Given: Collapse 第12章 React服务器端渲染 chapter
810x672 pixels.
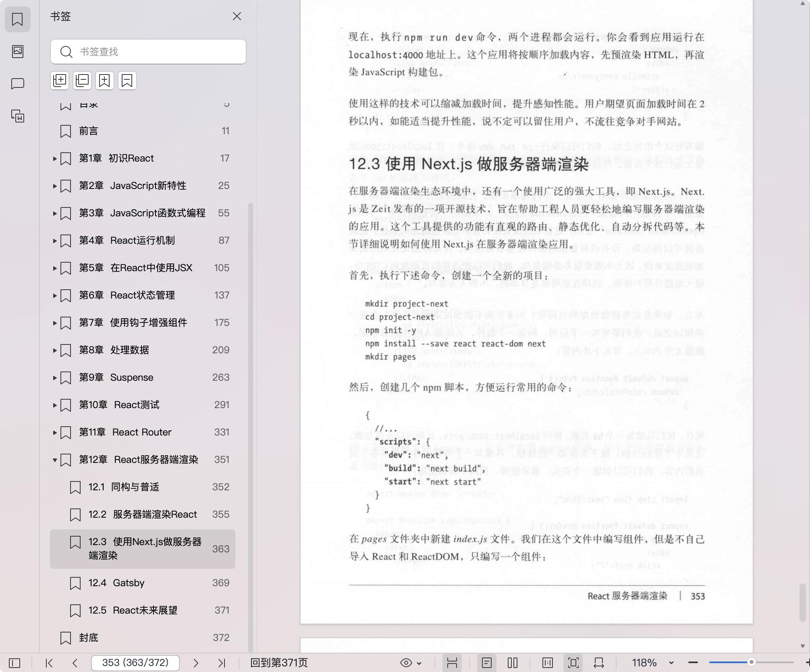Looking at the screenshot, I should pos(55,460).
